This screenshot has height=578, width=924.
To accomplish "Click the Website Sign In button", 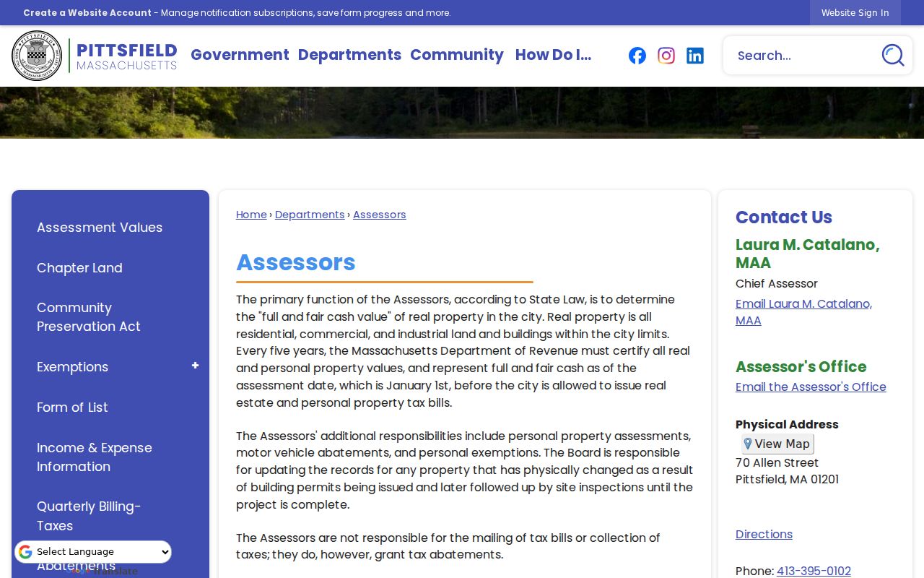I will pyautogui.click(x=855, y=12).
